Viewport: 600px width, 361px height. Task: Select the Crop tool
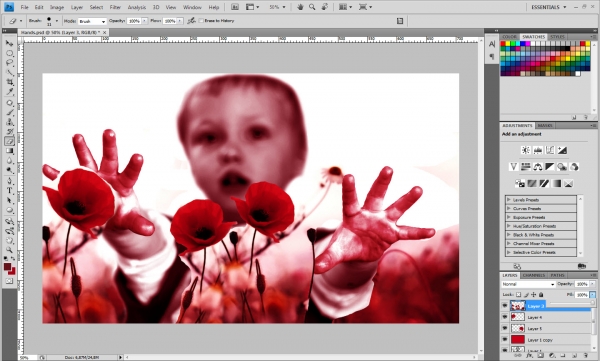click(x=9, y=82)
